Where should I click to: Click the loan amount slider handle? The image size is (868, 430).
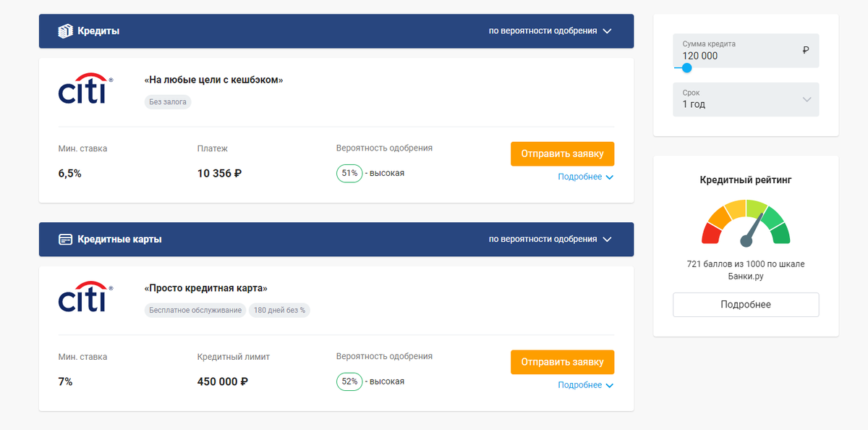coord(686,68)
